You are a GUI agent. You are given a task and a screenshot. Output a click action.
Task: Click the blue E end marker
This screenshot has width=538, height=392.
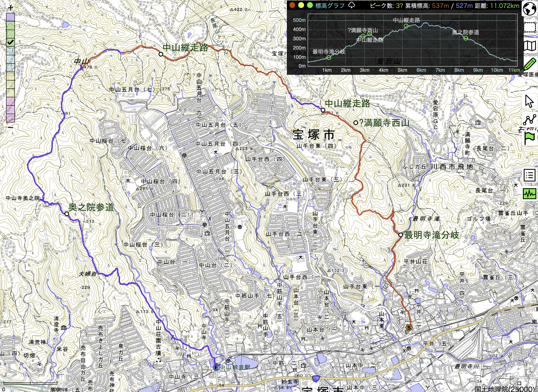[x=216, y=368]
